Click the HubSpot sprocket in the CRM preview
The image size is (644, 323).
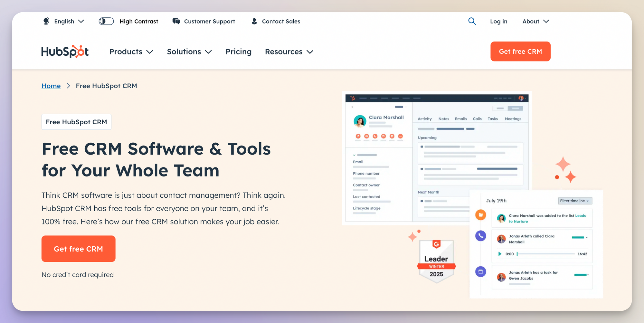(x=353, y=98)
